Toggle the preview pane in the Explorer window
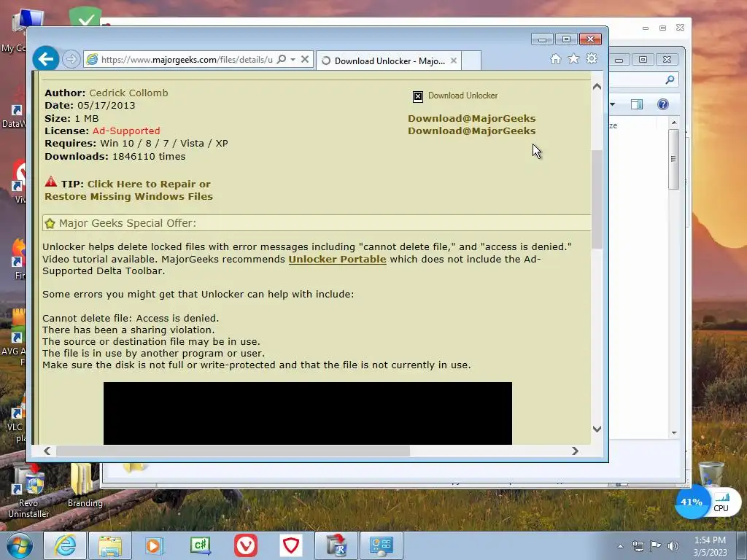This screenshot has height=560, width=747. 636,104
